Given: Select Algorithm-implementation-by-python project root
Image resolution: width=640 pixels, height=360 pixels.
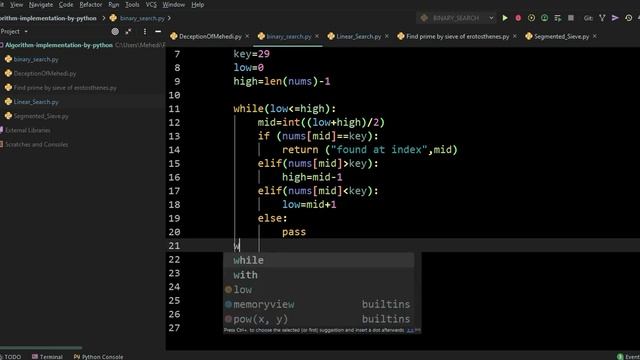Looking at the screenshot, I should (x=58, y=45).
